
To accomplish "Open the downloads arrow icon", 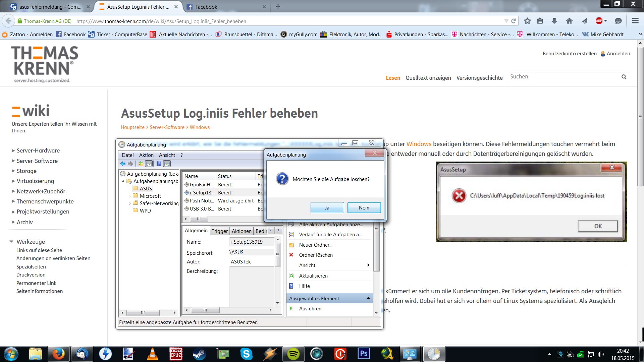I will 554,21.
